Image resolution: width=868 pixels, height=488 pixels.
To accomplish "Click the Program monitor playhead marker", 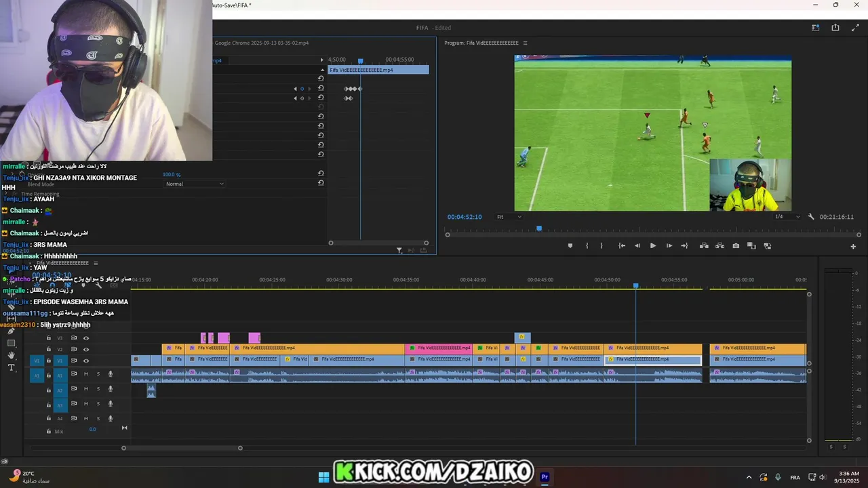I will [x=539, y=229].
